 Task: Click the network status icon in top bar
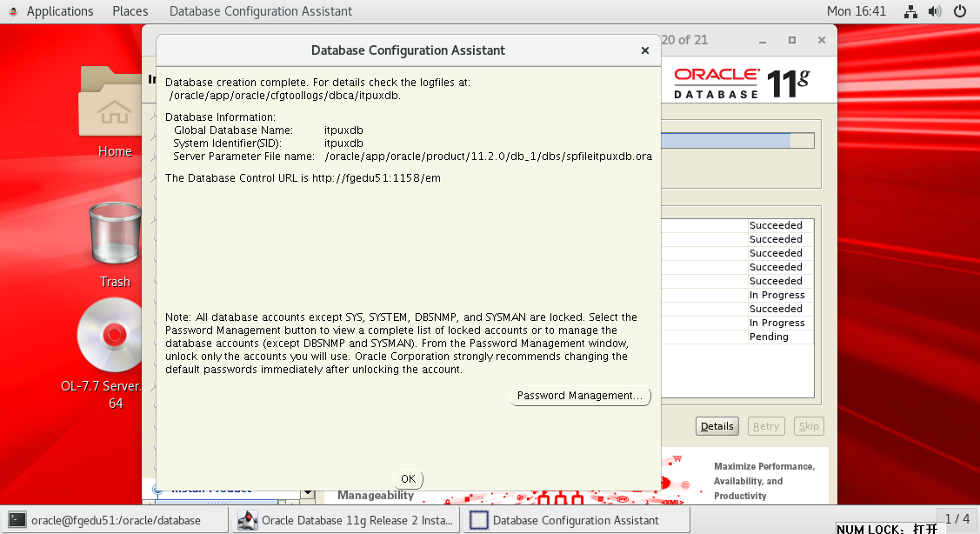910,11
